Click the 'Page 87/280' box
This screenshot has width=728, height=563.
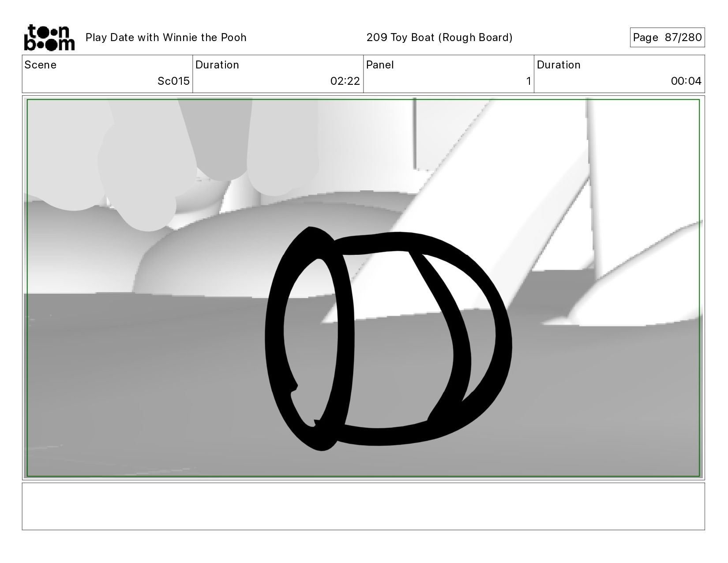(x=667, y=38)
